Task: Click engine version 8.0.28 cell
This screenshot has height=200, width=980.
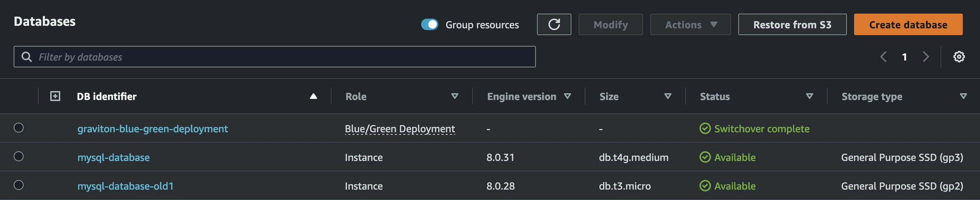Action: point(500,186)
